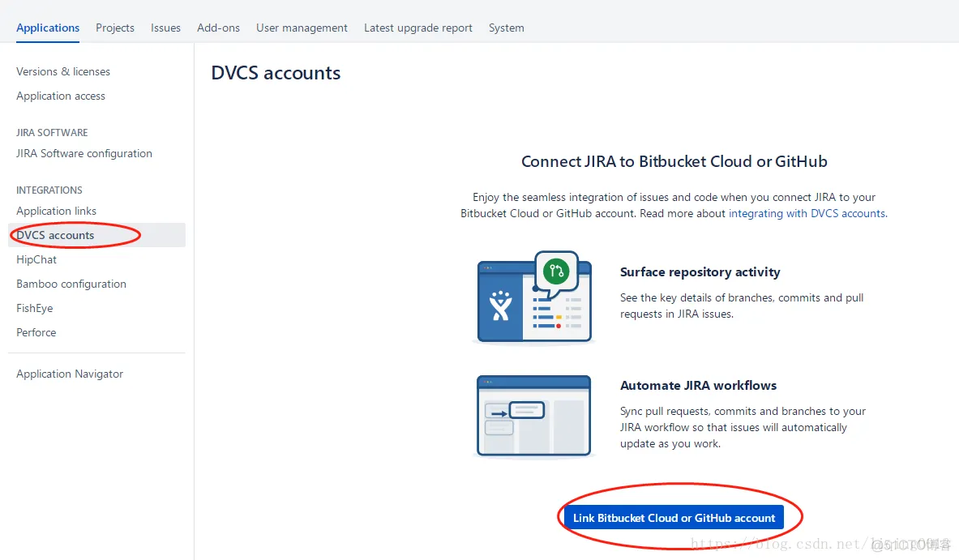This screenshot has width=959, height=560.
Task: Go to Application access page
Action: (x=61, y=96)
